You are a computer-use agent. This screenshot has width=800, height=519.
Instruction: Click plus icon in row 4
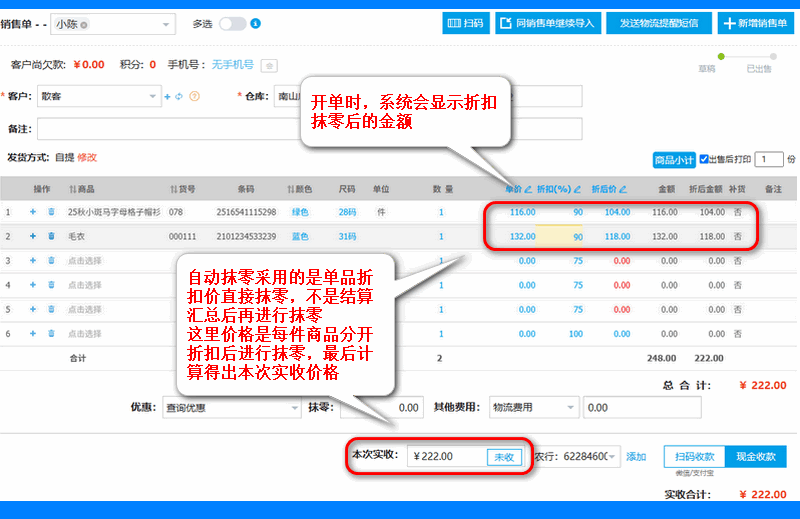point(33,285)
